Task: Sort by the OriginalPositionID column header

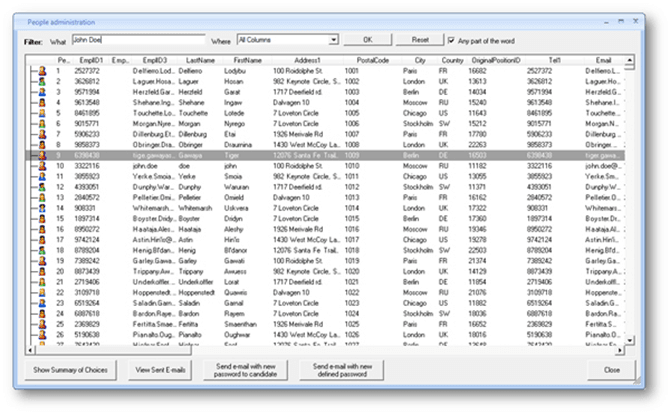Action: click(x=496, y=60)
